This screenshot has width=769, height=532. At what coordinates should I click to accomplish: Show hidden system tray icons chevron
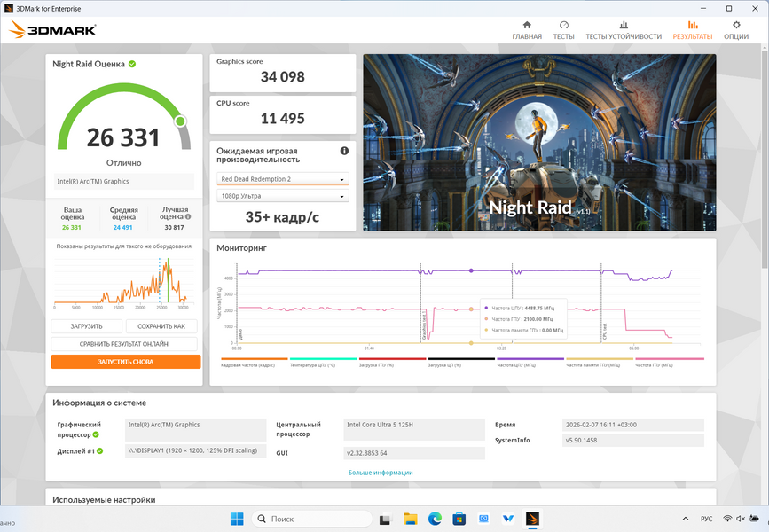pyautogui.click(x=684, y=519)
